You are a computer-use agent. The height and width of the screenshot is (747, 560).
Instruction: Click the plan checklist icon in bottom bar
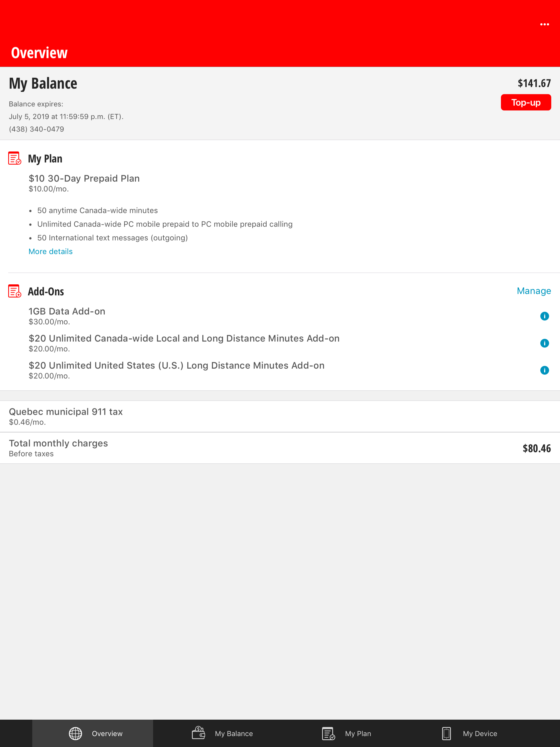coord(328,733)
